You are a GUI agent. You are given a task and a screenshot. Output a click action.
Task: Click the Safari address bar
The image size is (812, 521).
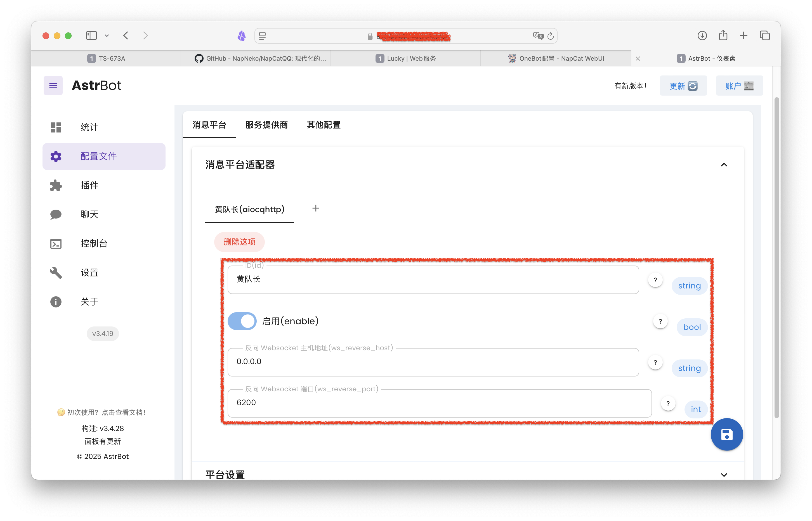(x=406, y=36)
